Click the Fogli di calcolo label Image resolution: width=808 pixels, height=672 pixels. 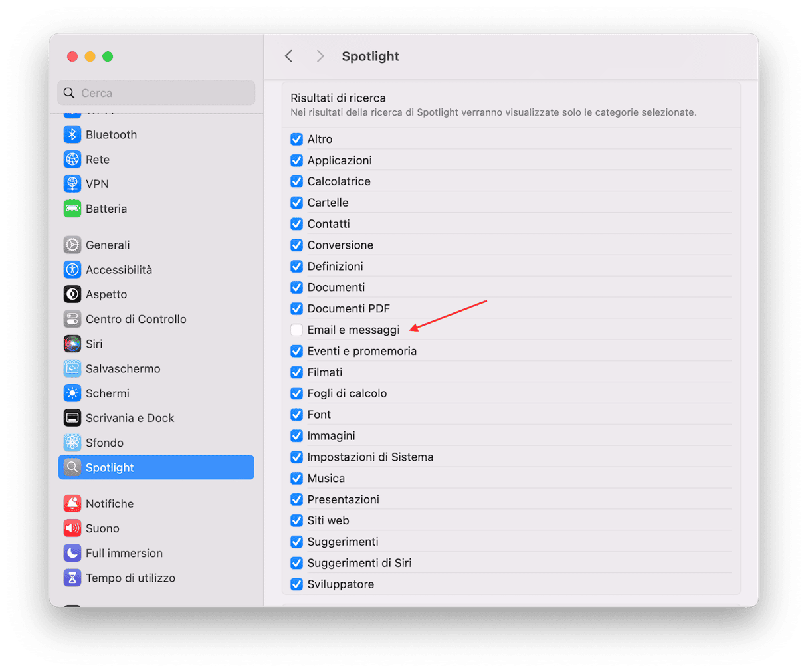[x=347, y=393]
